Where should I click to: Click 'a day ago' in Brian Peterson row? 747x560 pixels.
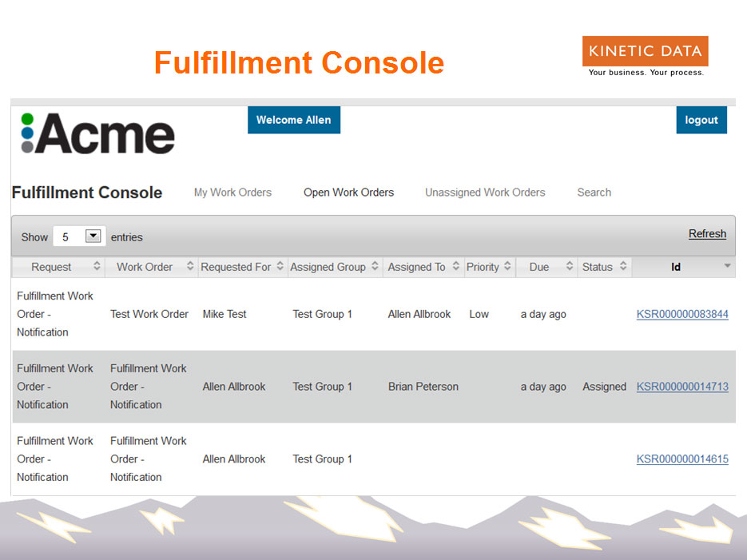coord(543,387)
